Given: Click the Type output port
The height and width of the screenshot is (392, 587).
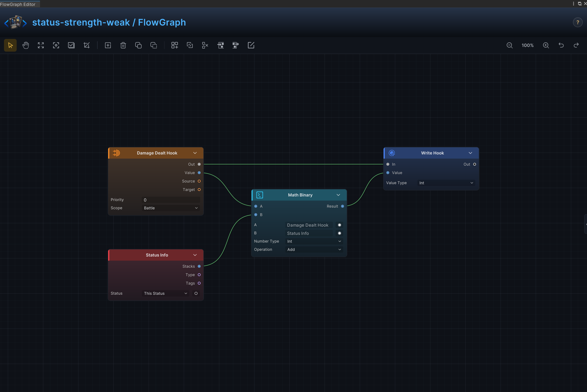Looking at the screenshot, I should point(199,275).
